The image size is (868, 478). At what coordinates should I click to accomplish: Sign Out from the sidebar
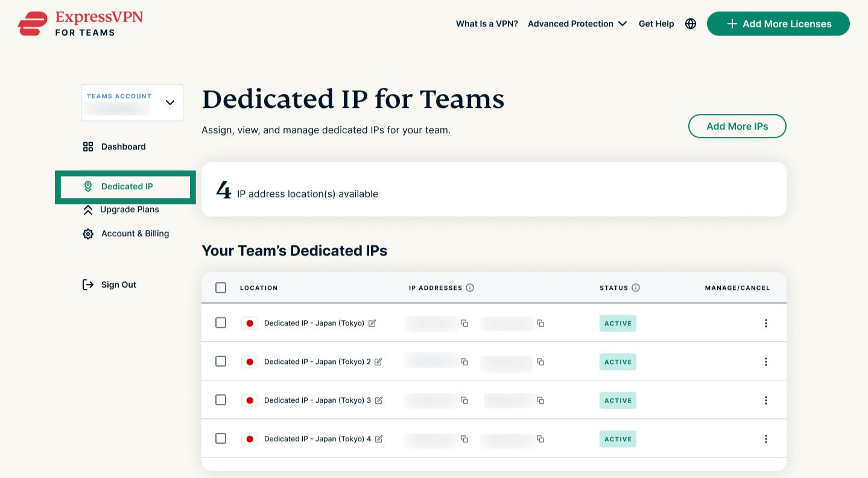click(109, 285)
